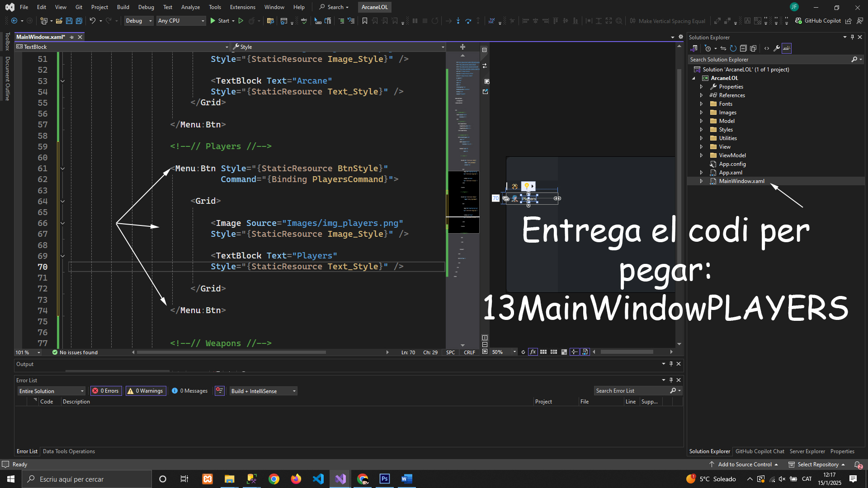Open the Build menu
Image resolution: width=868 pixels, height=488 pixels.
(x=123, y=7)
